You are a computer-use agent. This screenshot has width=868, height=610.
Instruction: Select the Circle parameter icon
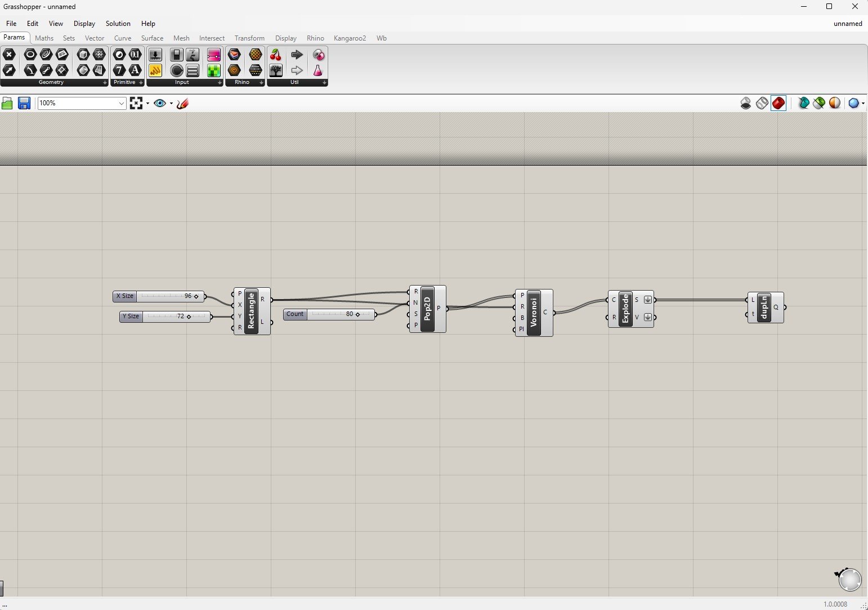pos(30,55)
